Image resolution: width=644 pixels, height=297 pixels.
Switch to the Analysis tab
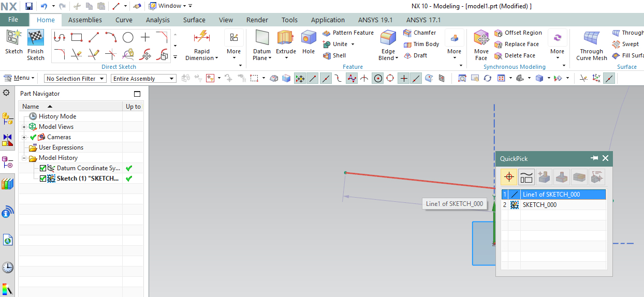click(x=158, y=20)
